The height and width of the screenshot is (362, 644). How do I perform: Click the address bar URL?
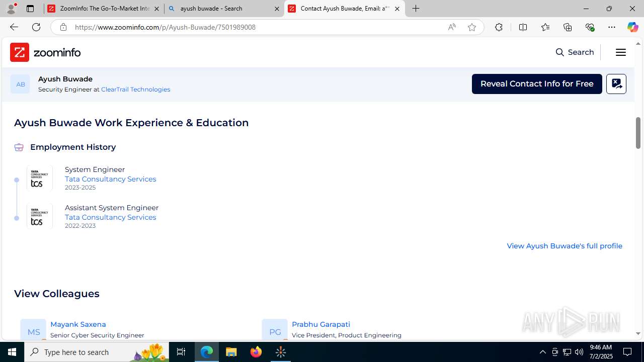tap(165, 27)
